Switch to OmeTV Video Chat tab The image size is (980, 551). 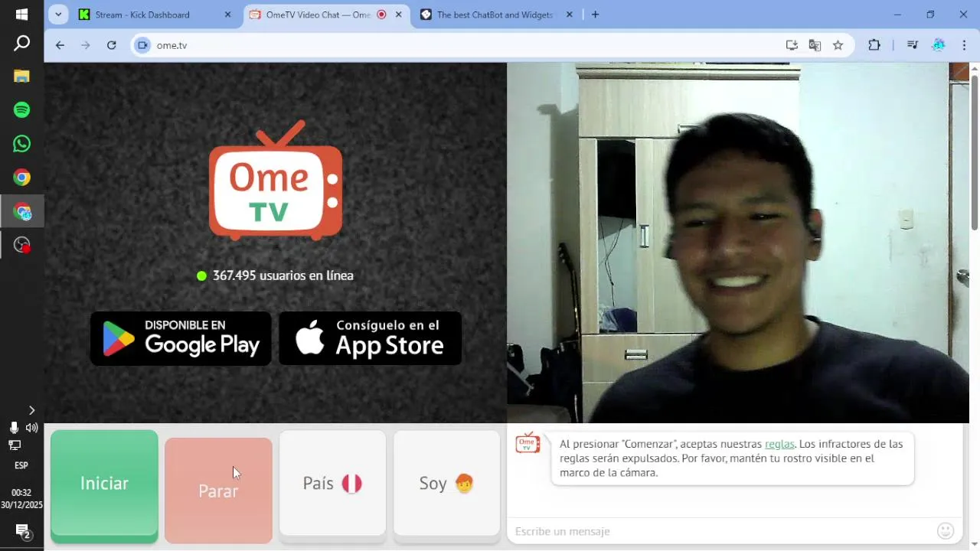(325, 15)
